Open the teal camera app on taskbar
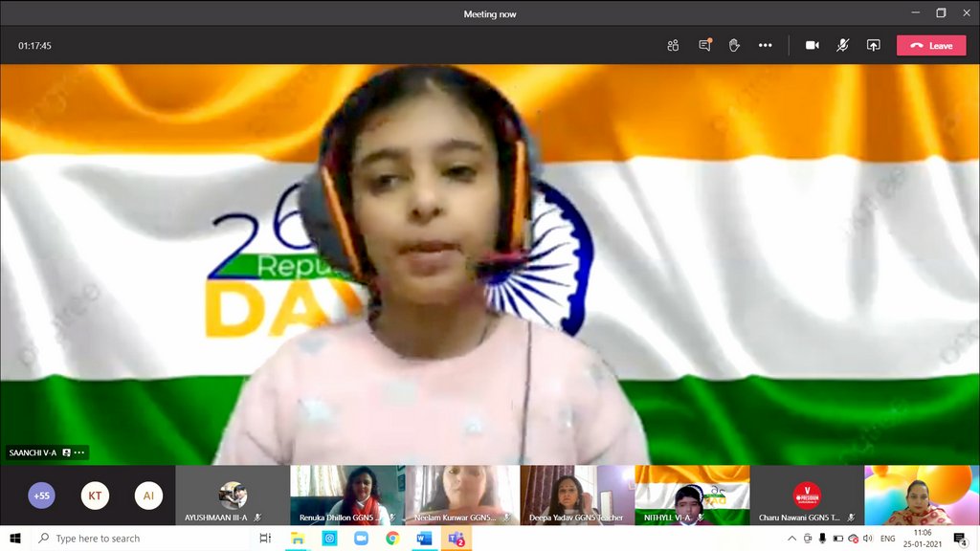The image size is (980, 551). [329, 538]
